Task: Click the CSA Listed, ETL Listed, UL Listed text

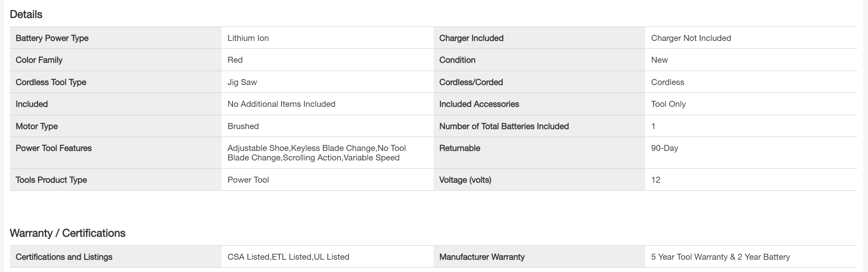Action: (288, 257)
